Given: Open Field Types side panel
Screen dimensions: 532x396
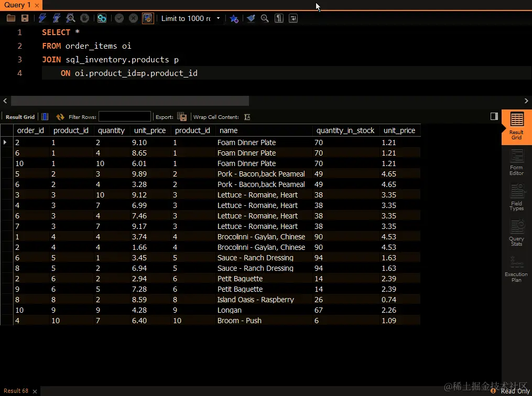Looking at the screenshot, I should click(516, 197).
